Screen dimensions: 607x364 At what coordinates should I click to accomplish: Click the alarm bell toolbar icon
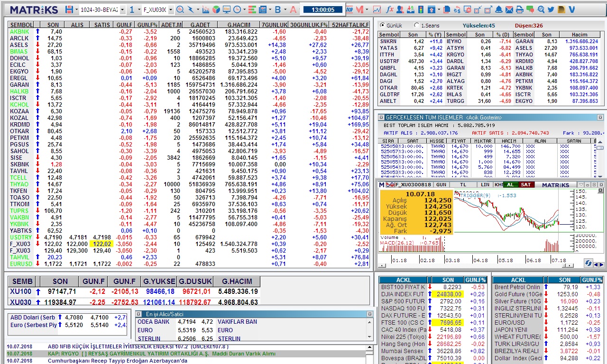(x=499, y=9)
